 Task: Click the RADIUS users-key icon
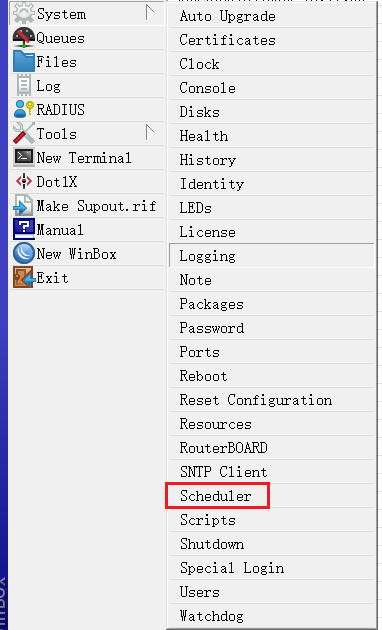coord(24,110)
